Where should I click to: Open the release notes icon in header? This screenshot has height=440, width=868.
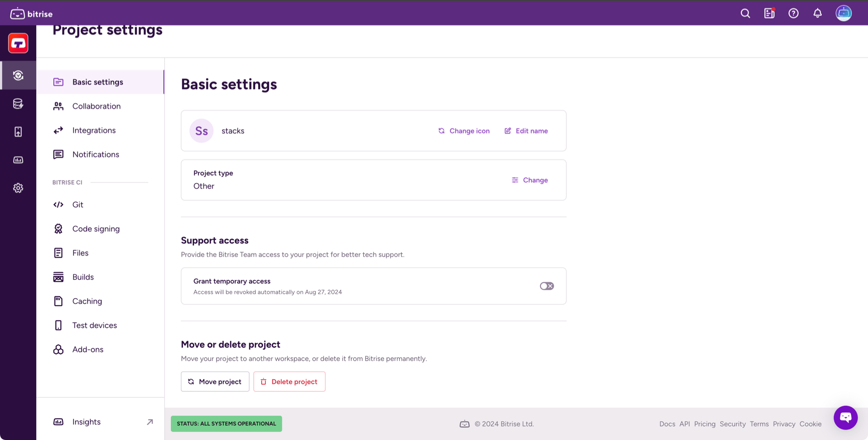pos(769,14)
